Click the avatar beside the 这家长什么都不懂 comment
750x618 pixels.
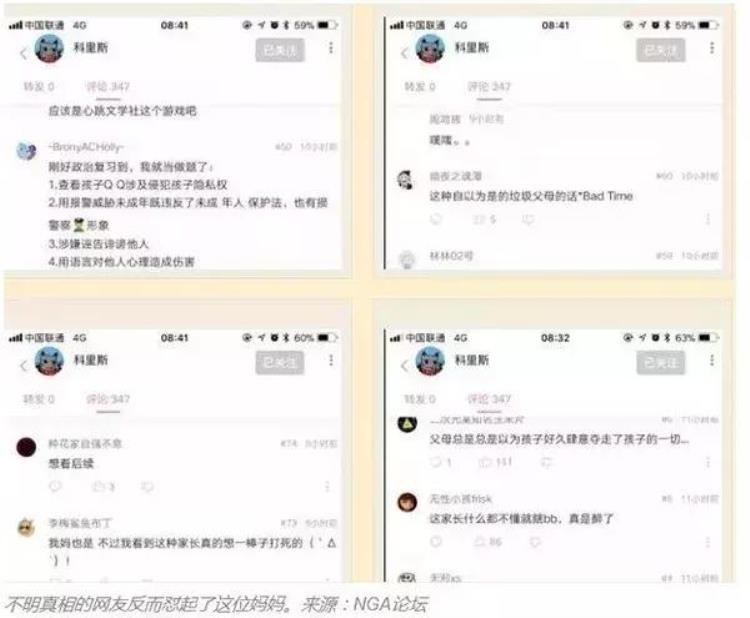[x=408, y=502]
